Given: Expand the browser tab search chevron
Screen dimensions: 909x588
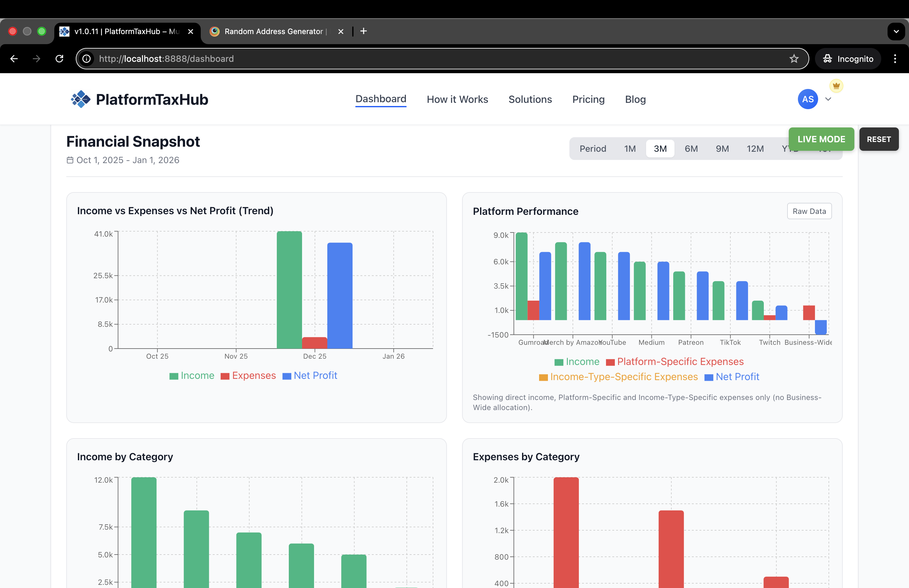Looking at the screenshot, I should tap(896, 31).
